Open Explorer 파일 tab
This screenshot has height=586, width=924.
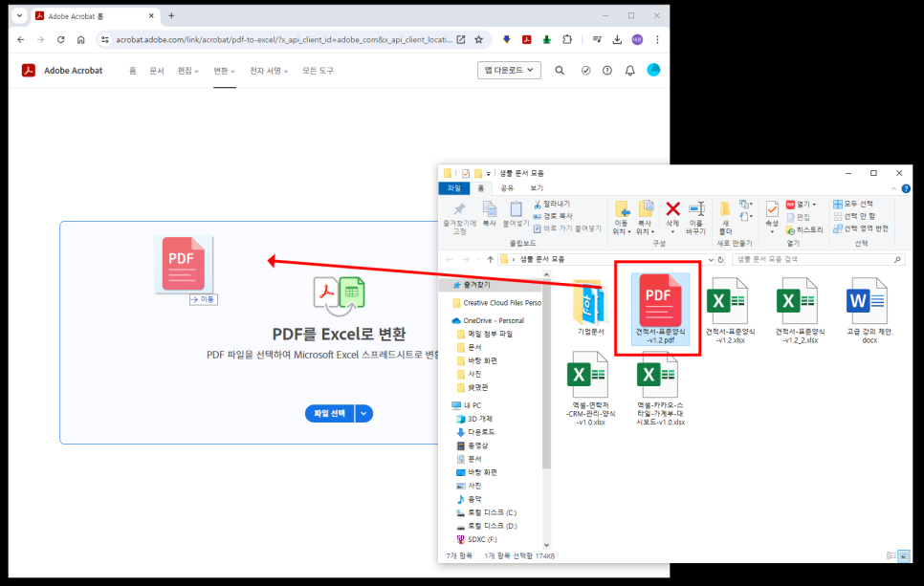453,188
